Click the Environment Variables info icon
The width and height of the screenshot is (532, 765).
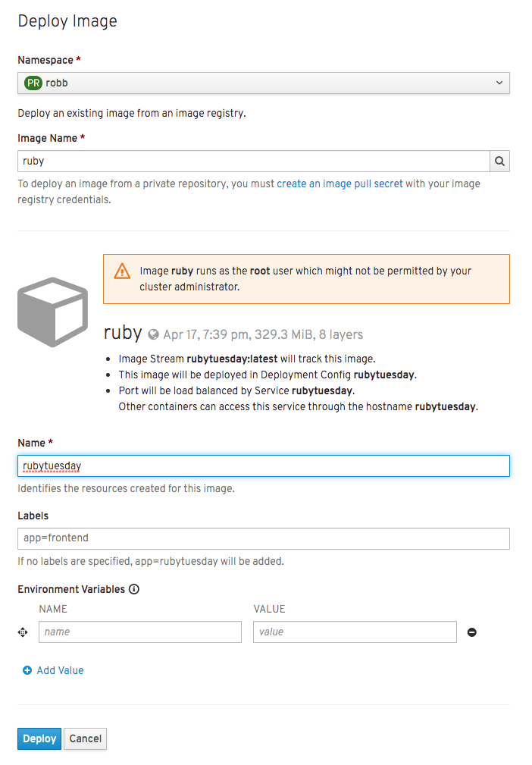click(x=134, y=589)
